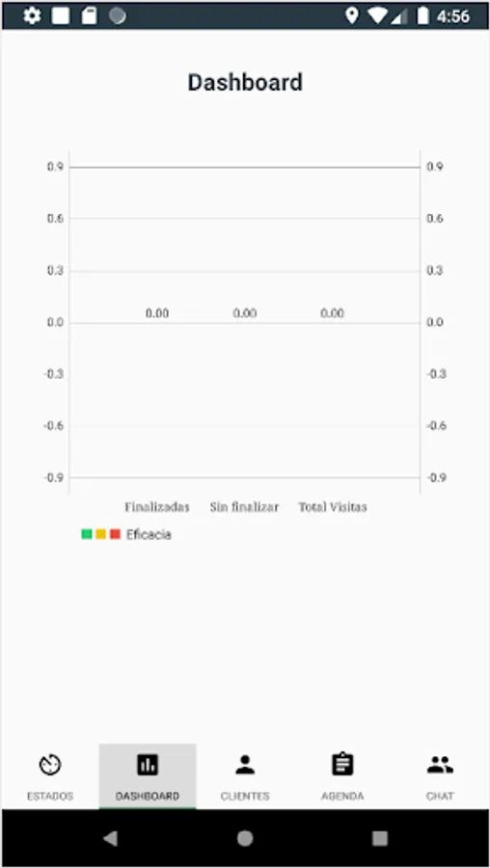Viewport: 490px width, 868px height.
Task: Switch to the ESTADOS tab label
Action: 50,796
